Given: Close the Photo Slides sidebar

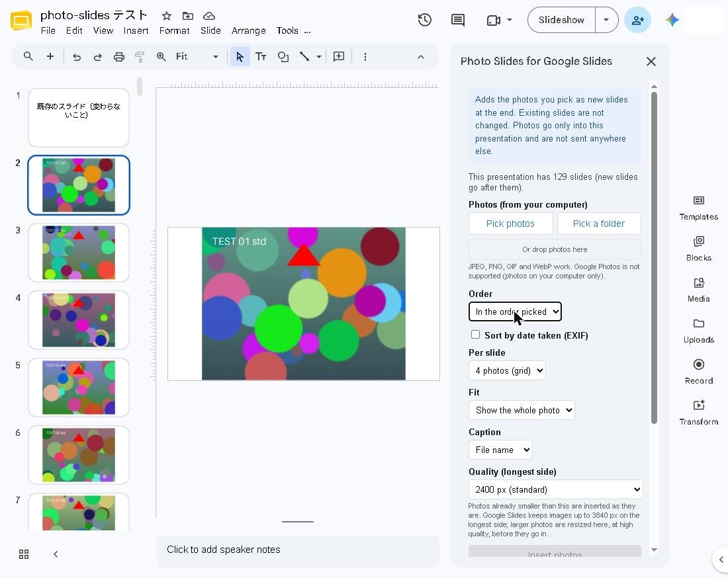Looking at the screenshot, I should pyautogui.click(x=651, y=62).
